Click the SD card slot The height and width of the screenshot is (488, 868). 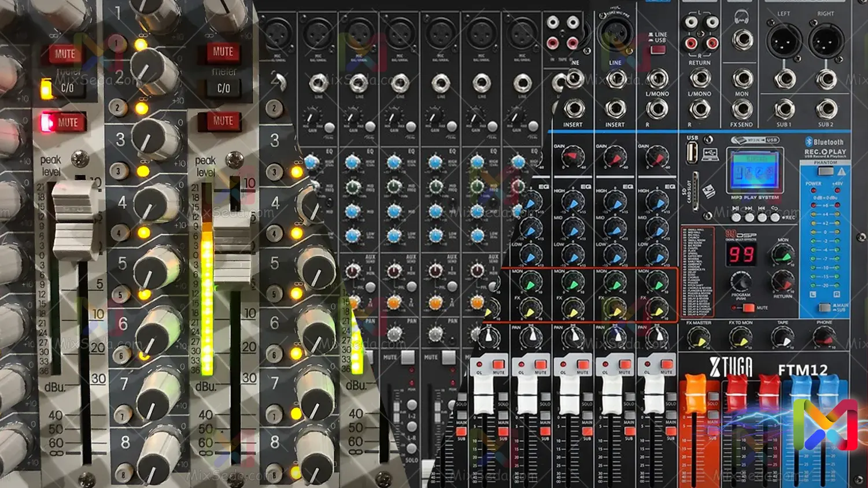696,191
